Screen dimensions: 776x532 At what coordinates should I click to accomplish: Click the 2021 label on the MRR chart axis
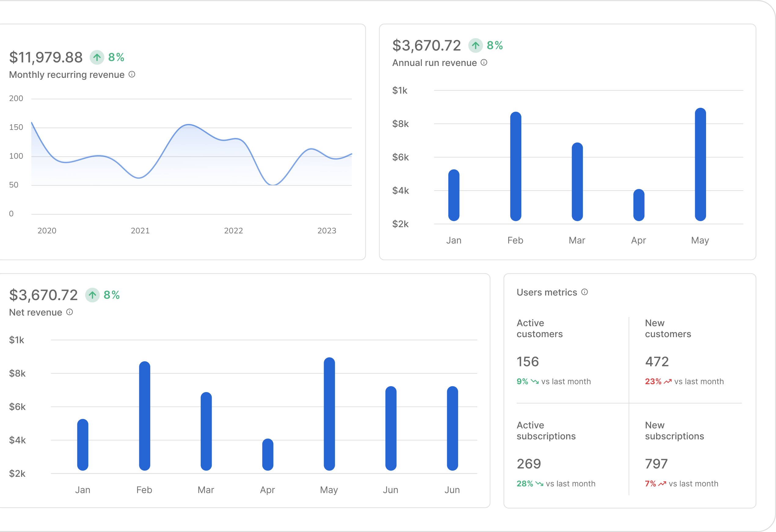[140, 231]
